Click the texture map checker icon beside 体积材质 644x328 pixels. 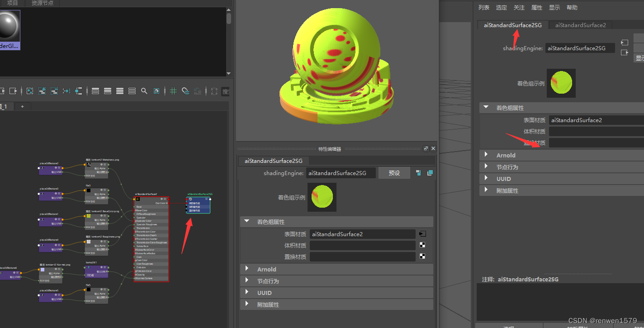click(x=422, y=245)
